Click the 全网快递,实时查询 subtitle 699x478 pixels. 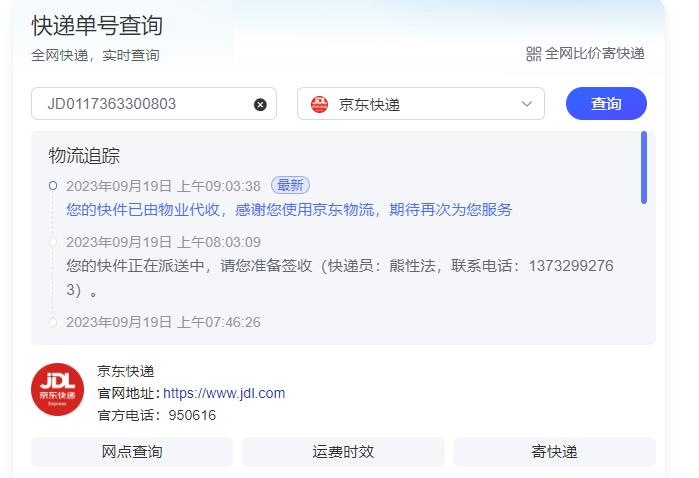click(95, 55)
